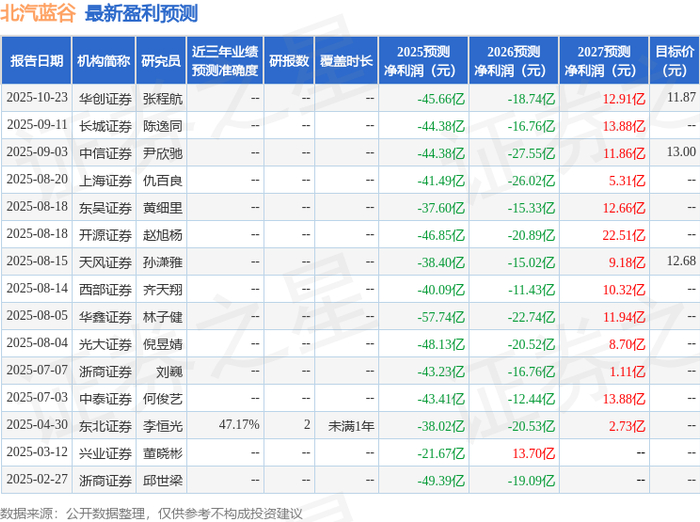
Task: Click value -19.09亿
Action: tap(531, 480)
